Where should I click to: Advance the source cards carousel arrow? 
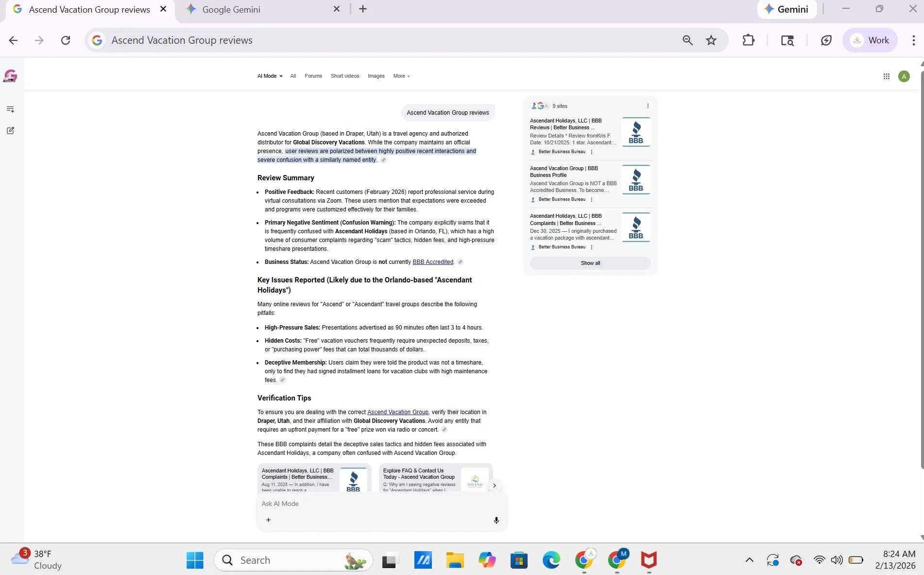pyautogui.click(x=495, y=485)
